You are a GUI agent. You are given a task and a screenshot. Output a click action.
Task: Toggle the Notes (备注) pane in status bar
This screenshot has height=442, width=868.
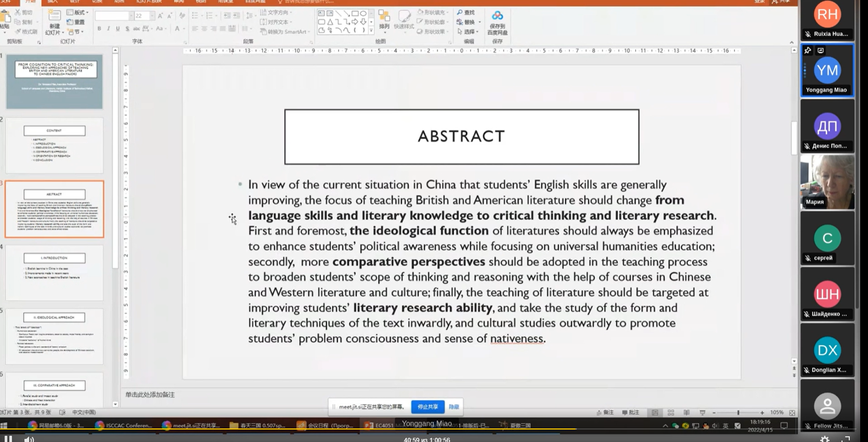(x=605, y=412)
